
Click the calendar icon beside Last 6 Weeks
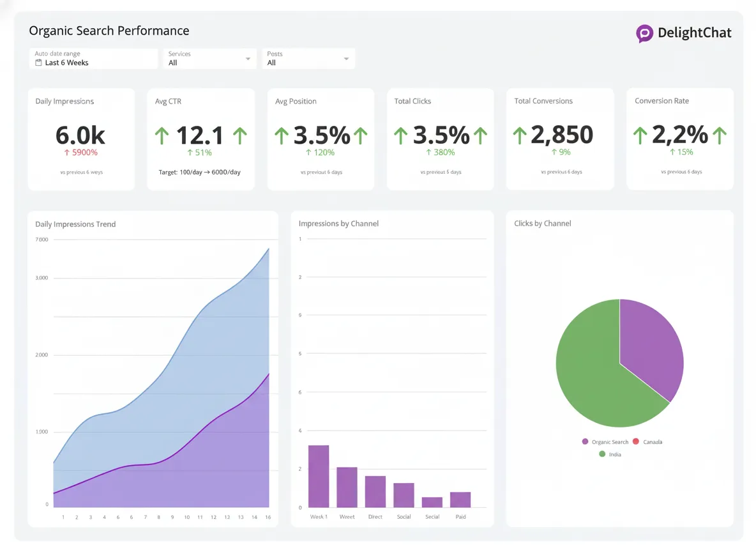pos(39,63)
